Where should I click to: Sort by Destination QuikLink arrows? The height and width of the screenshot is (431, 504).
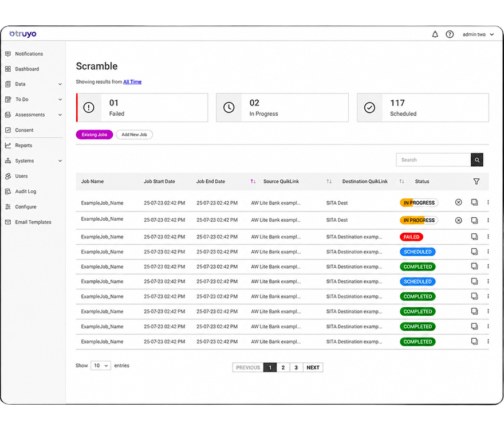401,182
